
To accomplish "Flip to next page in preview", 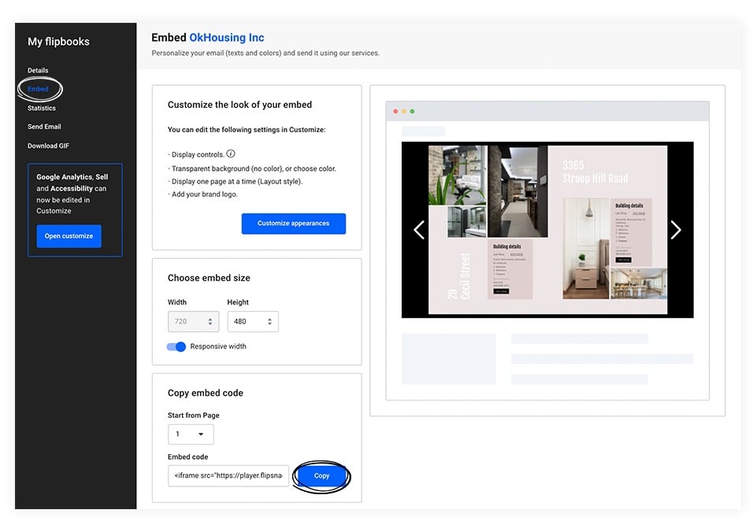I will pos(676,230).
